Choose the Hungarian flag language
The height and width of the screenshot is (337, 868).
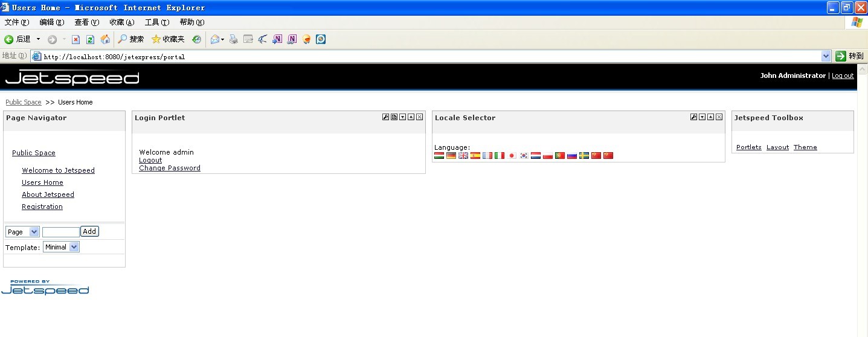[439, 156]
